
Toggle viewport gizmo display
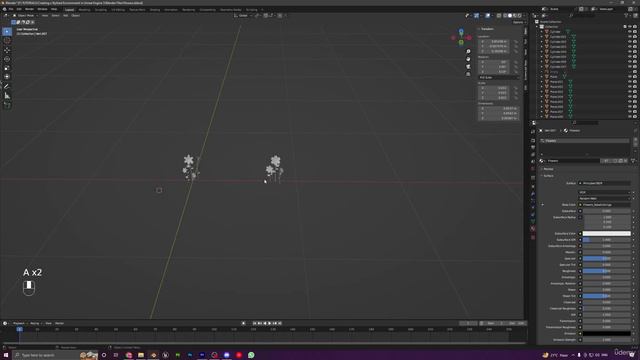pyautogui.click(x=476, y=16)
